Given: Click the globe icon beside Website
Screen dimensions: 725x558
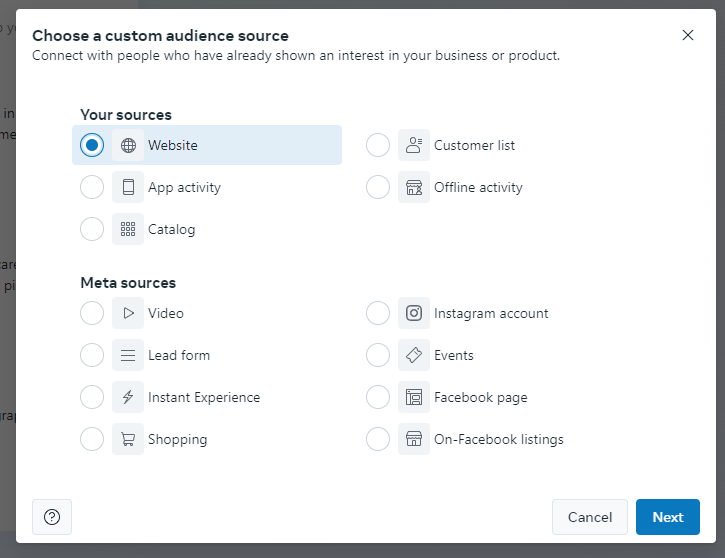Looking at the screenshot, I should (x=128, y=145).
